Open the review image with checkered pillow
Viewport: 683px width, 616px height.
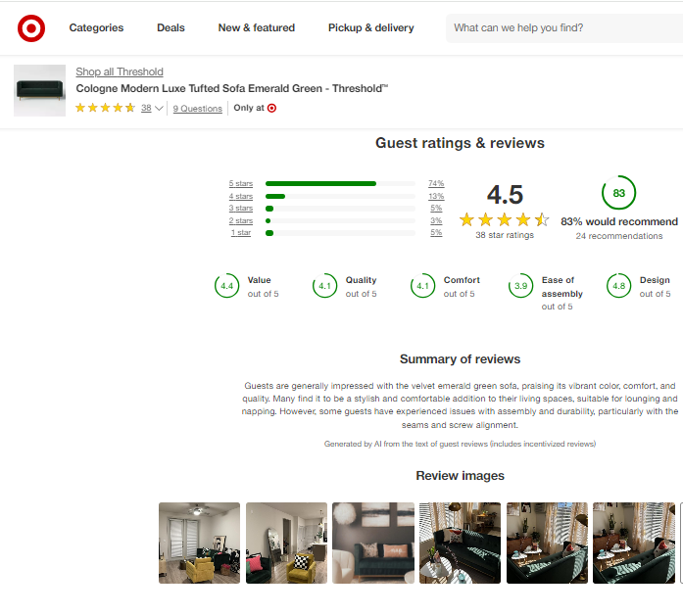[286, 543]
